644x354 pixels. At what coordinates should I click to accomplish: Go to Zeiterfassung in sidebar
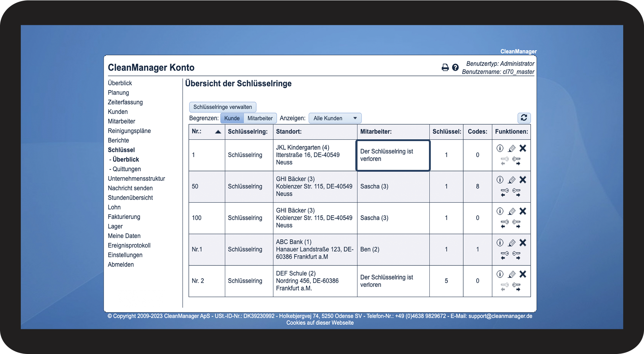[x=125, y=102]
